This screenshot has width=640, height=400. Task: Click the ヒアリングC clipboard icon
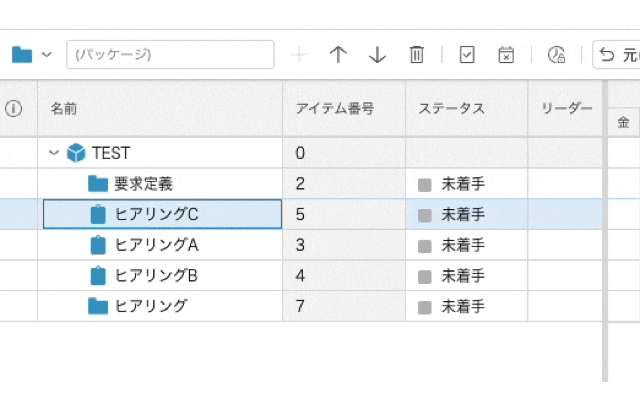(98, 214)
